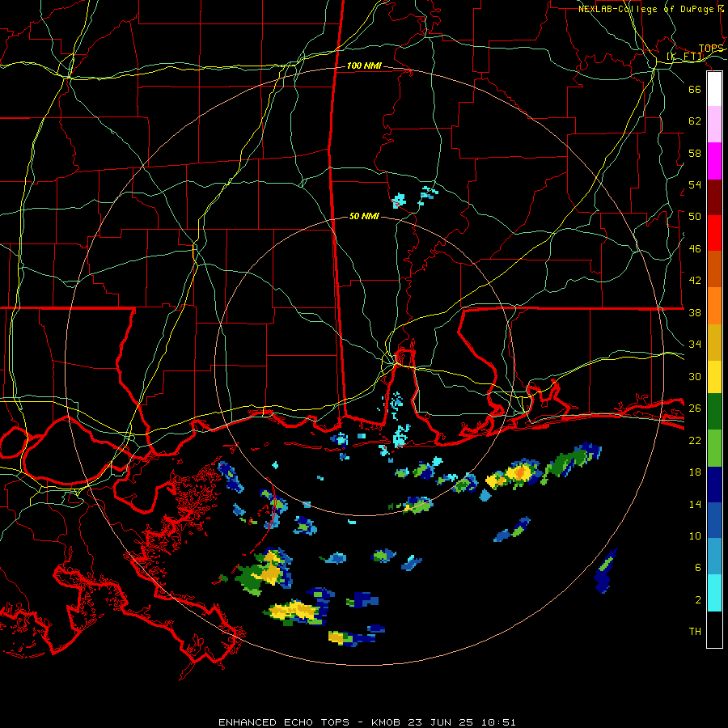Click the "ENHANCED ECHO TOPS" title text
The image size is (728, 728).
[x=284, y=722]
